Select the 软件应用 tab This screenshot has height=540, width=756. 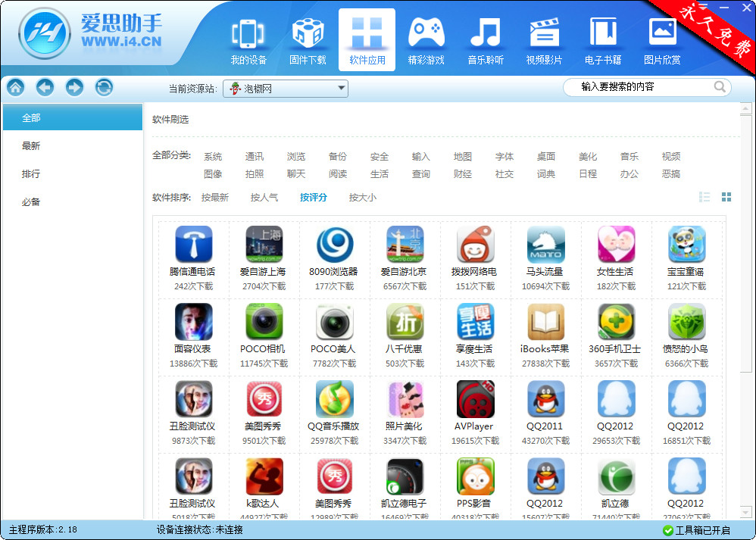(x=367, y=40)
